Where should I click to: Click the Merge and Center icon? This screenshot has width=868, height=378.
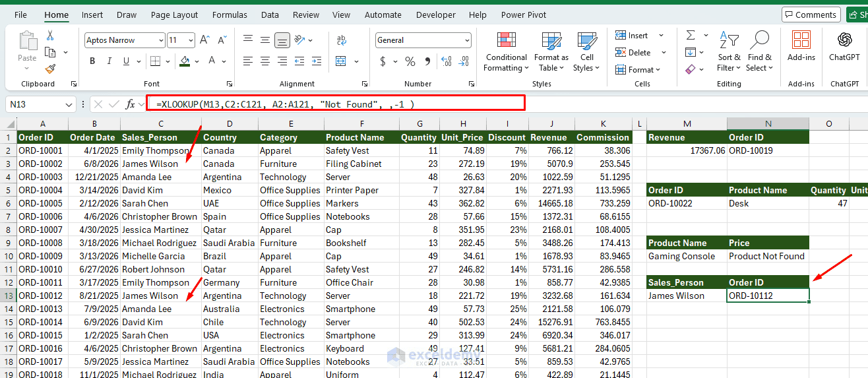coord(341,61)
